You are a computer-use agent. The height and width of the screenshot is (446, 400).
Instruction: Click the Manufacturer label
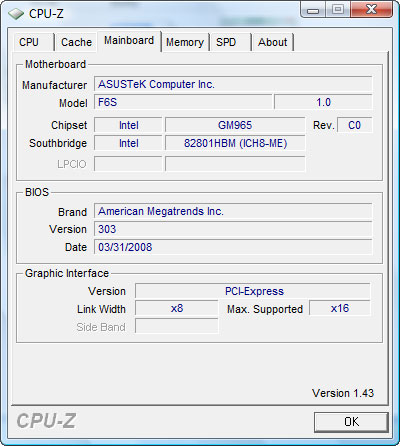pos(54,85)
